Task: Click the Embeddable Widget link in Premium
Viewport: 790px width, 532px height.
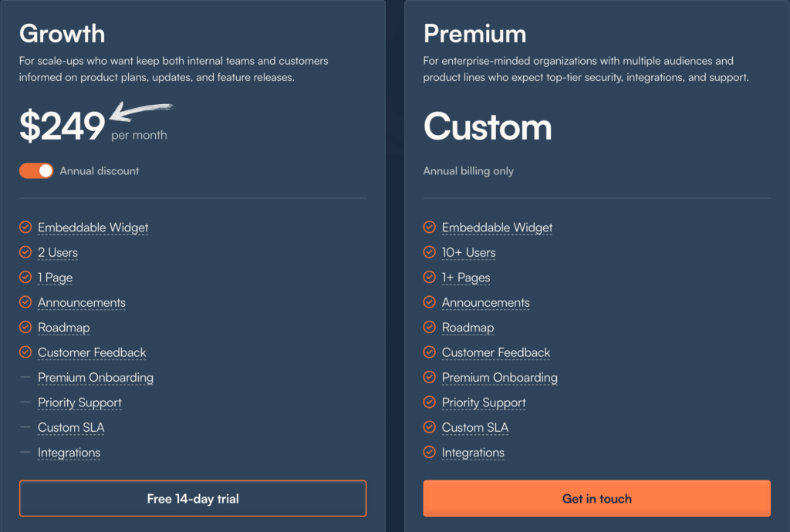Action: 497,227
